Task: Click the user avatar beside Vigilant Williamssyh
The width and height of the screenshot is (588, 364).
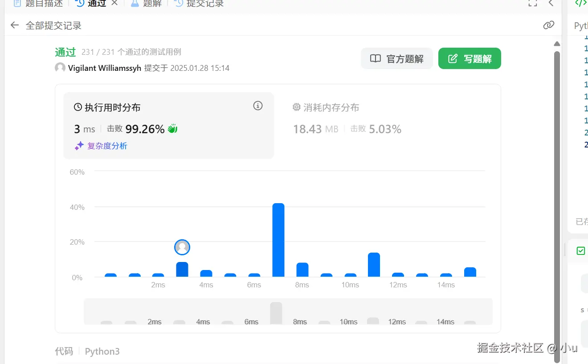Action: [x=60, y=68]
